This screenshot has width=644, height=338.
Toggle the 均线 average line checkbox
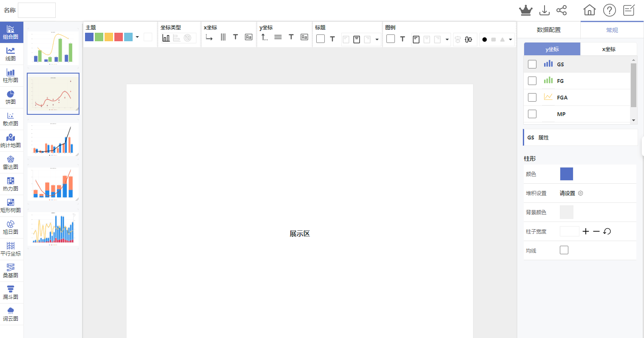(564, 250)
